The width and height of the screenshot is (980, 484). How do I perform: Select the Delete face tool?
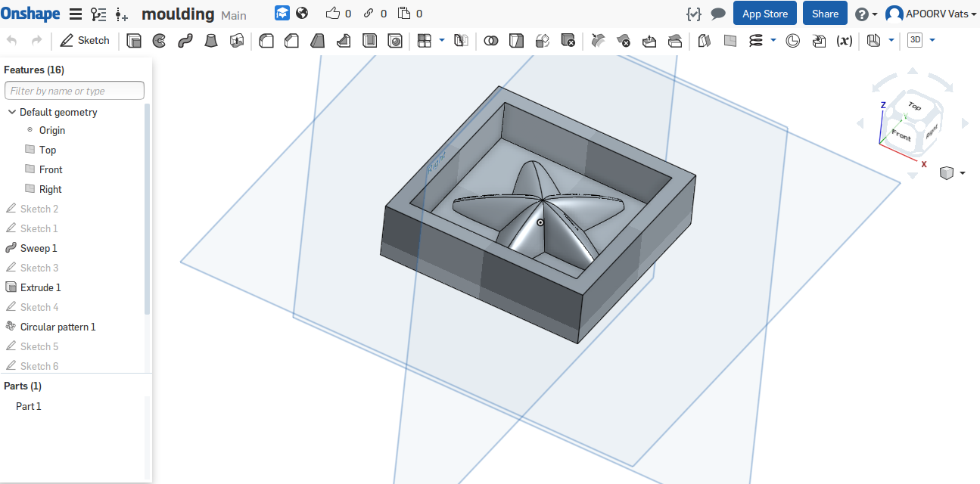click(624, 41)
